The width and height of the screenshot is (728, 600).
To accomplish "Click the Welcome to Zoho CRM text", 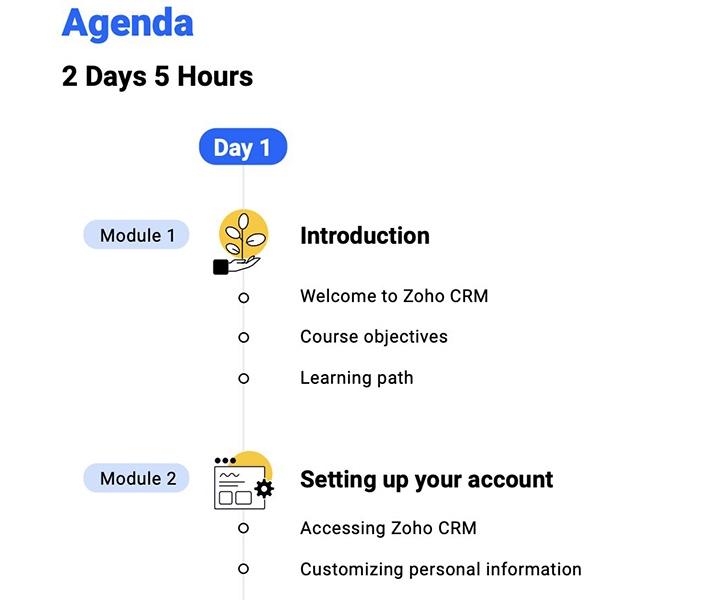I will 394,296.
